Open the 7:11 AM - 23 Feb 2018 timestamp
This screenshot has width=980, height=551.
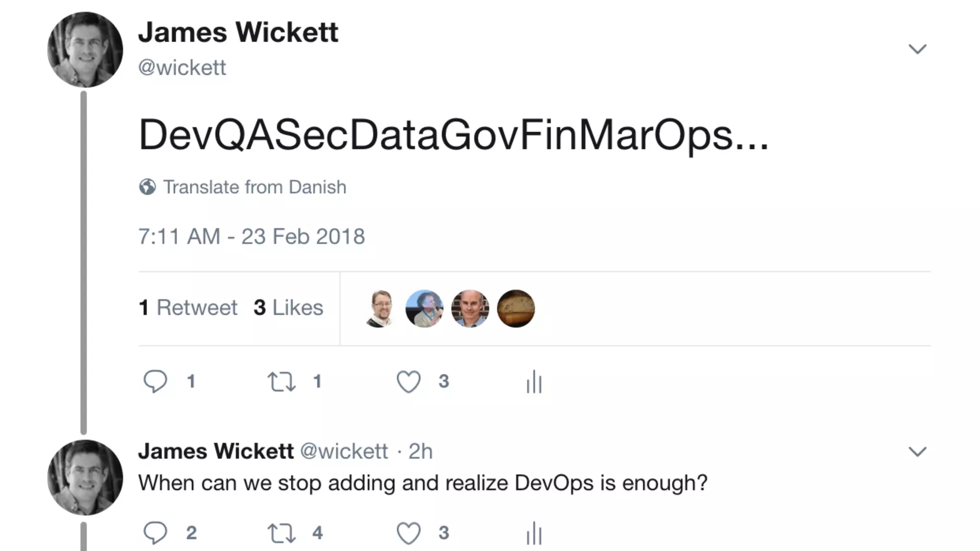tap(252, 236)
